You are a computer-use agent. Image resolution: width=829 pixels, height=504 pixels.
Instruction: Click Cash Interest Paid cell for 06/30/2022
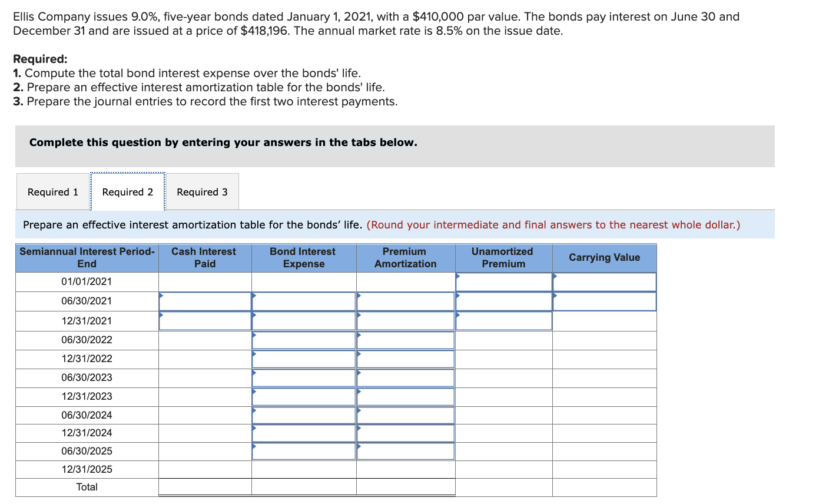pos(205,340)
